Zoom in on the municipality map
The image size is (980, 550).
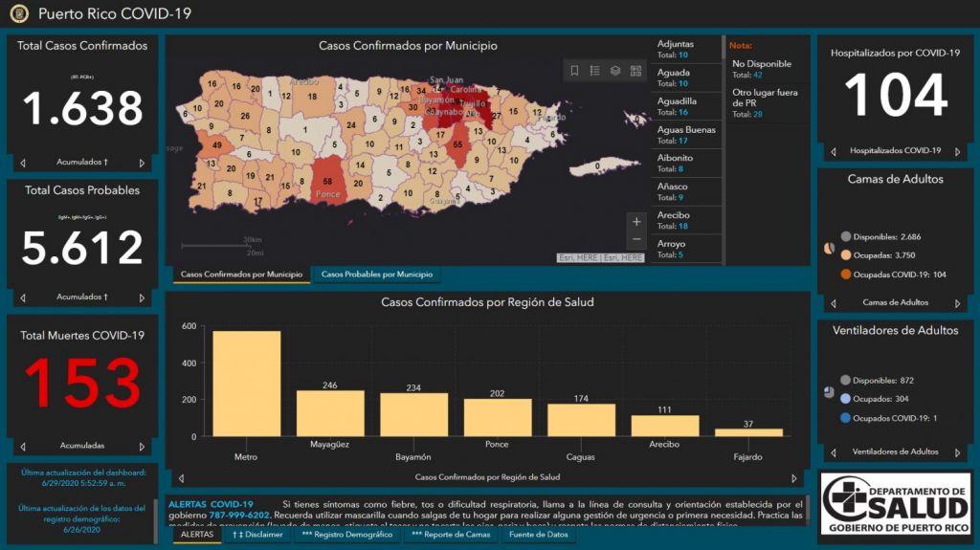point(636,222)
